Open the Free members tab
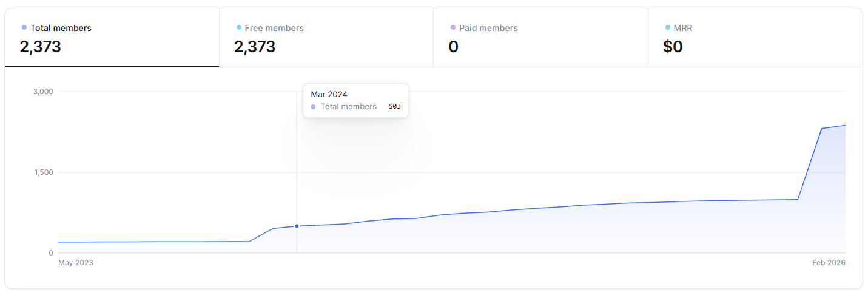The image size is (868, 298). coord(326,38)
